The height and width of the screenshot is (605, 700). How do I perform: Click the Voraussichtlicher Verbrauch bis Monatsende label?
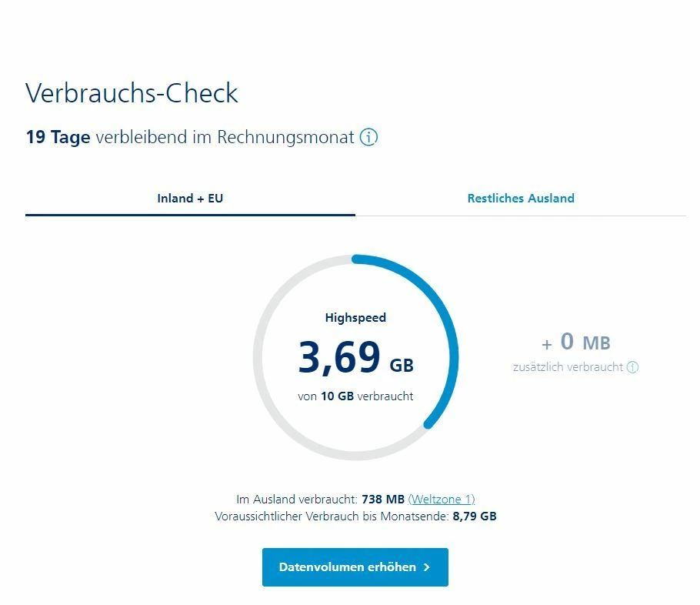pyautogui.click(x=332, y=516)
